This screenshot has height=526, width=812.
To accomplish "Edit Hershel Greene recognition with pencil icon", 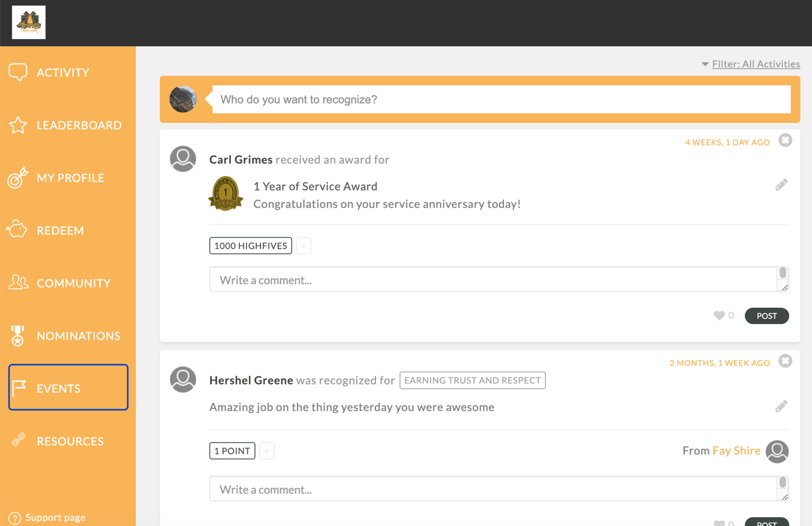I will [x=781, y=406].
